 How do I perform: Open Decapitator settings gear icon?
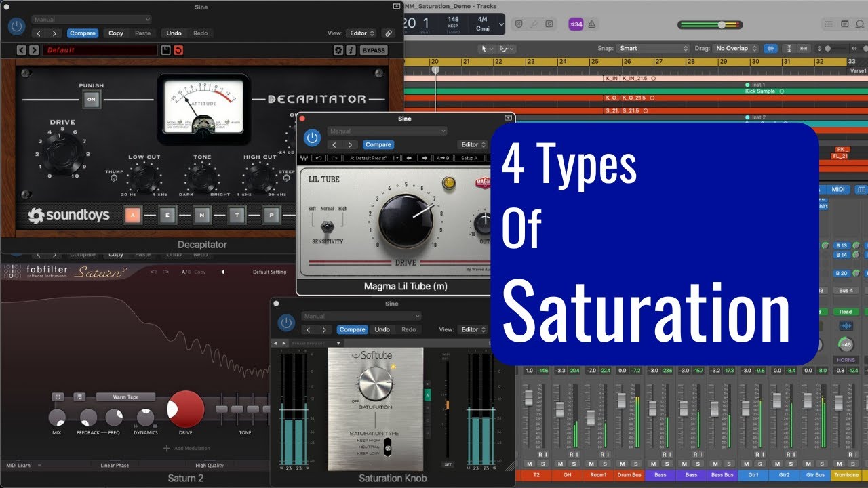tap(338, 50)
